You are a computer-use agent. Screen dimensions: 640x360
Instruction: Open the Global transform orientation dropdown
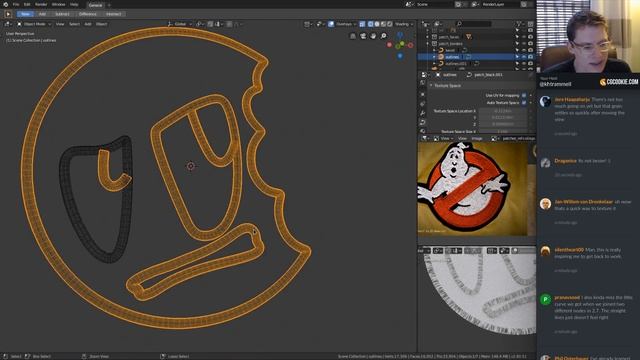[180, 24]
